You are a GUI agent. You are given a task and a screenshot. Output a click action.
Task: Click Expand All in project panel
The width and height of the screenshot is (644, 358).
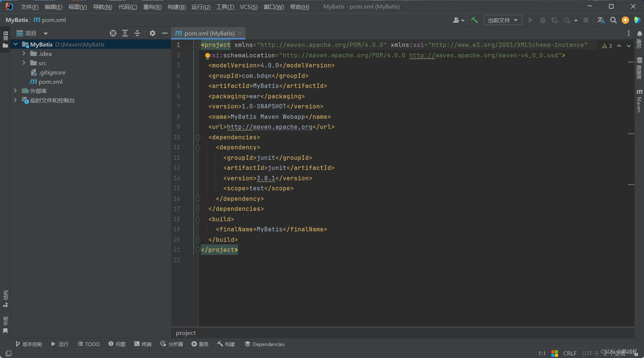coord(125,33)
